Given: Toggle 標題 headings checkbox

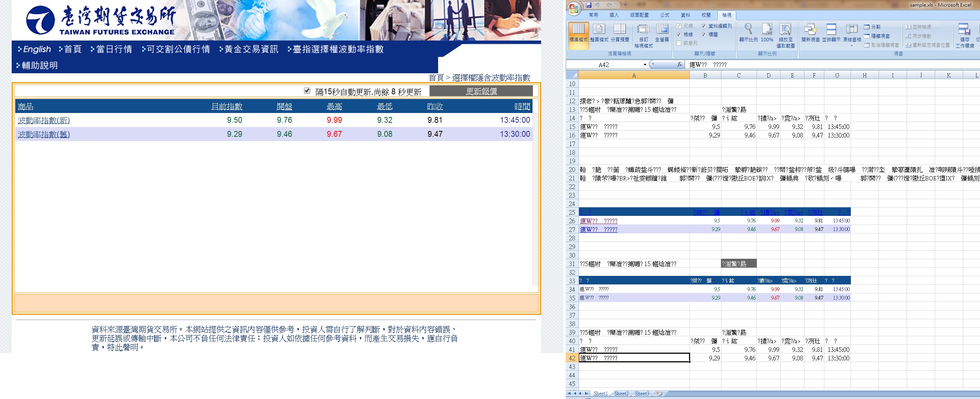Looking at the screenshot, I should click(703, 35).
